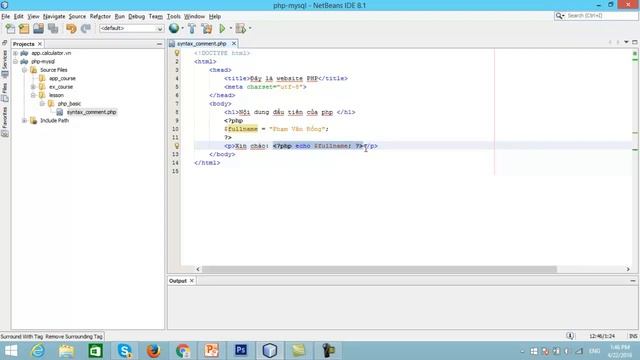Click the magnifier icon in the search box

(559, 16)
